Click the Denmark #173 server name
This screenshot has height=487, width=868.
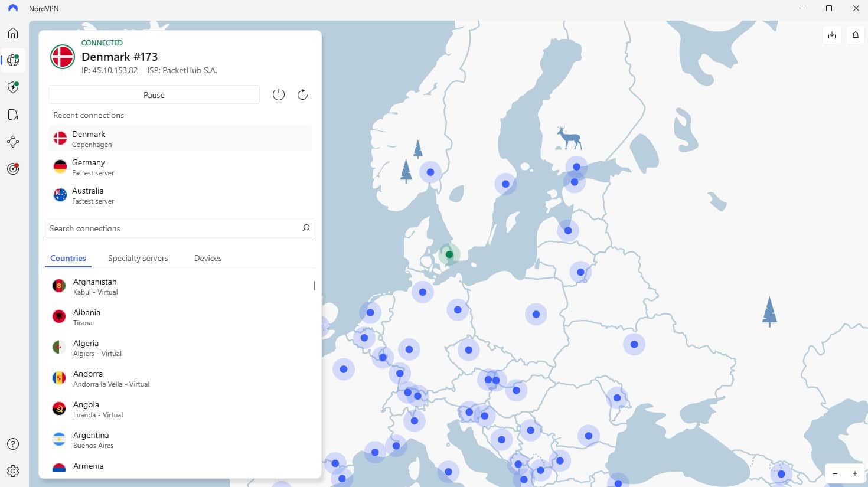[120, 57]
